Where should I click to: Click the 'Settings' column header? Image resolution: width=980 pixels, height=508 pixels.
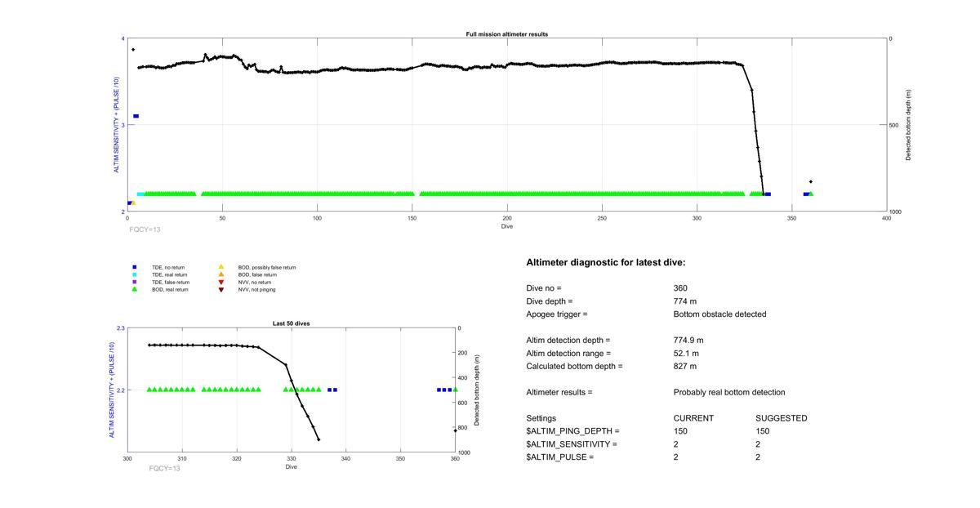tap(541, 418)
